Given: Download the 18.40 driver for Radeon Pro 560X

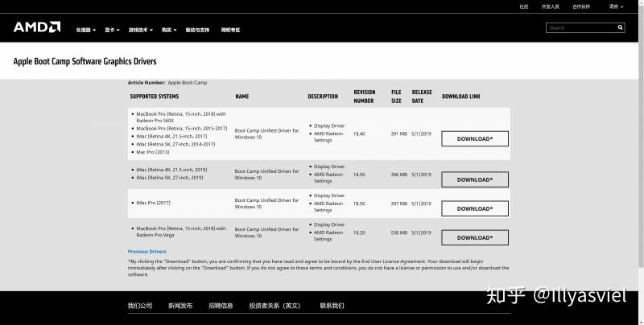Looking at the screenshot, I should tap(475, 138).
